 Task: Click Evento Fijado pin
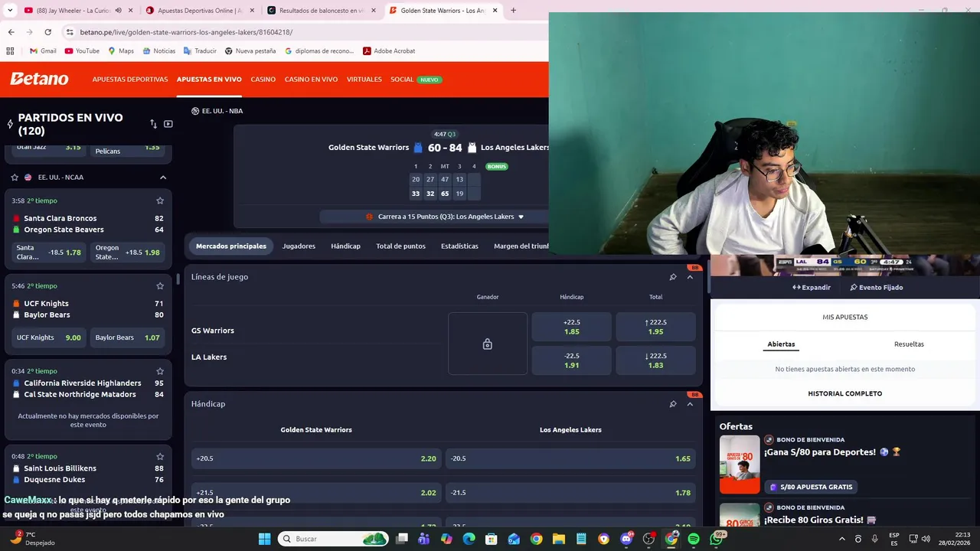pos(877,288)
